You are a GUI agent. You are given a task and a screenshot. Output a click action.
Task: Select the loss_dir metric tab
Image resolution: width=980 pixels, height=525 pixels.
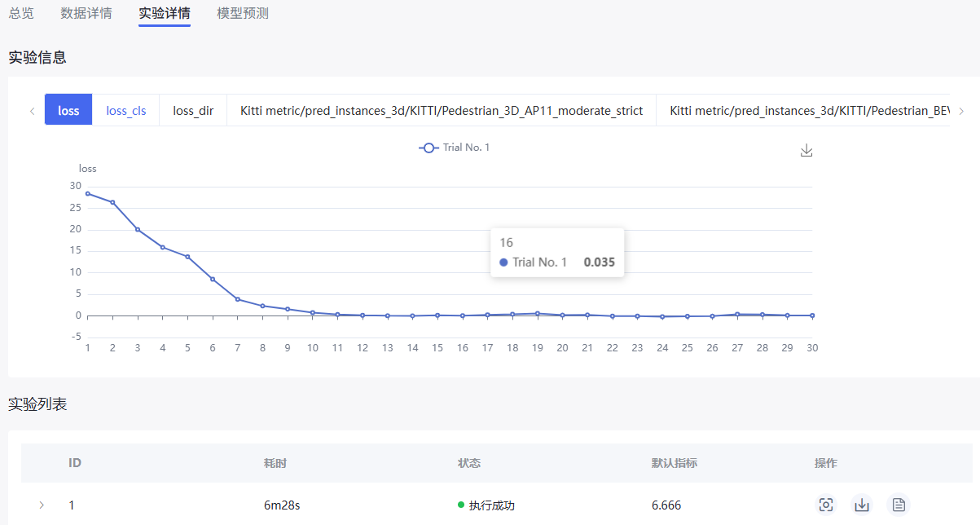tap(193, 110)
